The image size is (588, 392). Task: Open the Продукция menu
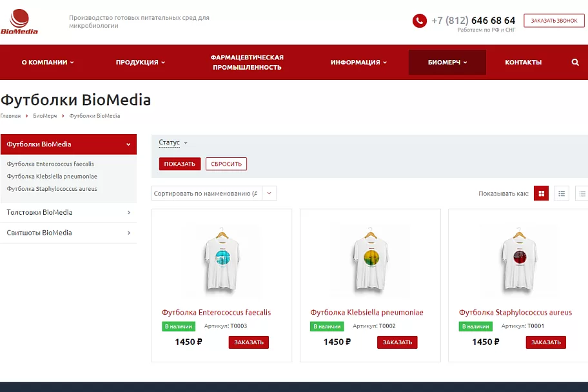(x=141, y=63)
